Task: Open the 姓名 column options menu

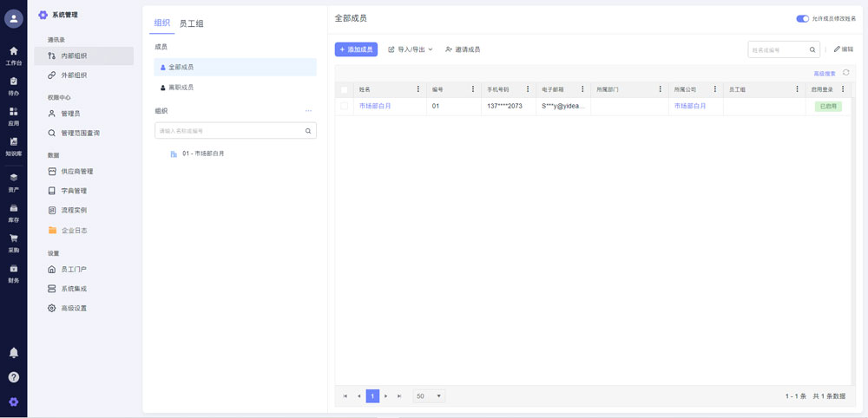Action: 418,89
